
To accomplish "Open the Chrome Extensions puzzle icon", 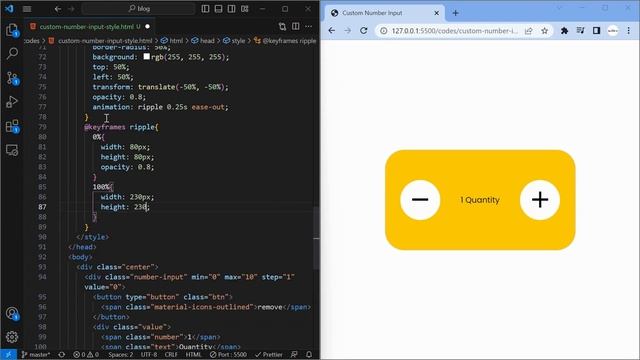I will tap(564, 31).
